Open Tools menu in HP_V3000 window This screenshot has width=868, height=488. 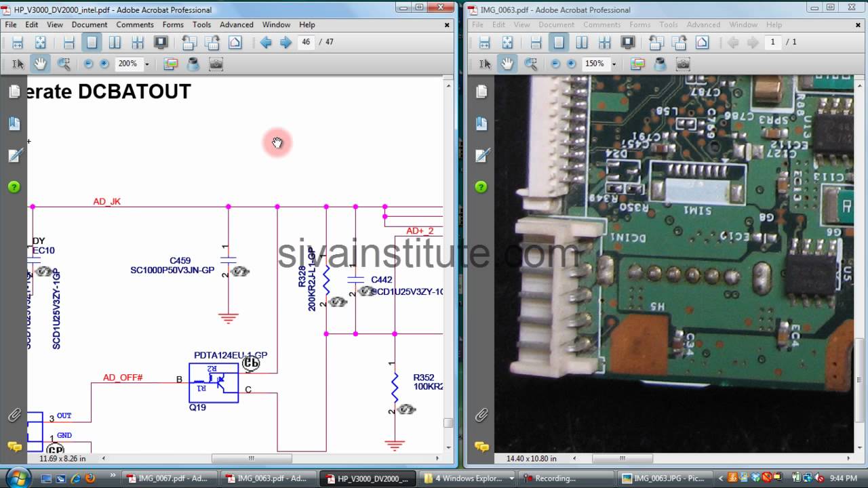(201, 24)
